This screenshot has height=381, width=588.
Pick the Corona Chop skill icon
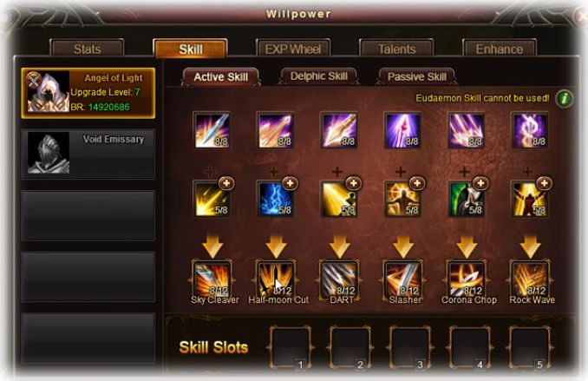467,279
